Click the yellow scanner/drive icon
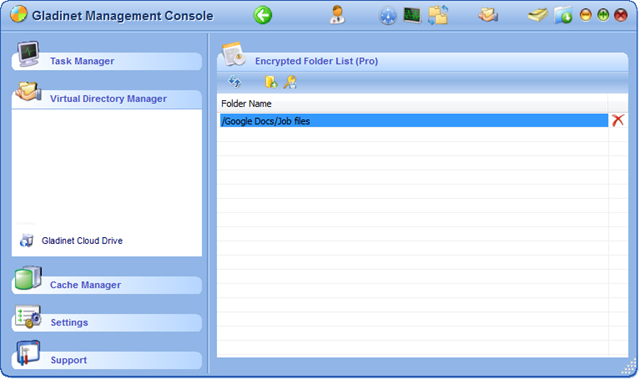Viewport: 640px width, 380px height. [x=538, y=16]
